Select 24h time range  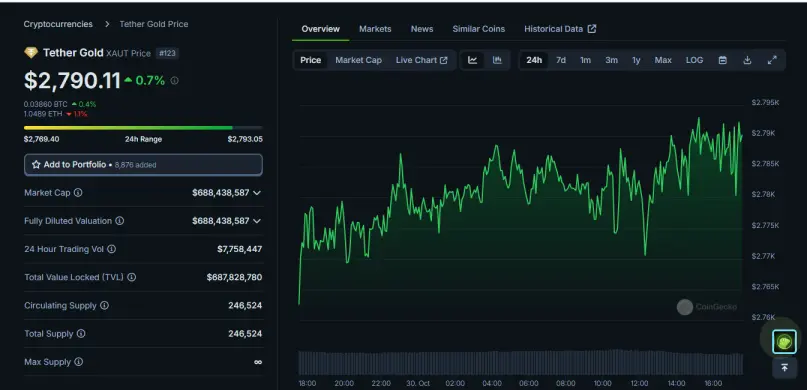tap(534, 60)
